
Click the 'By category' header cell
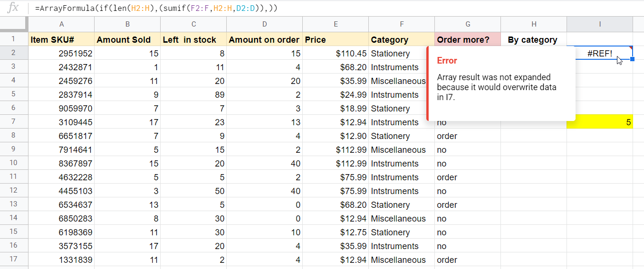coord(534,39)
